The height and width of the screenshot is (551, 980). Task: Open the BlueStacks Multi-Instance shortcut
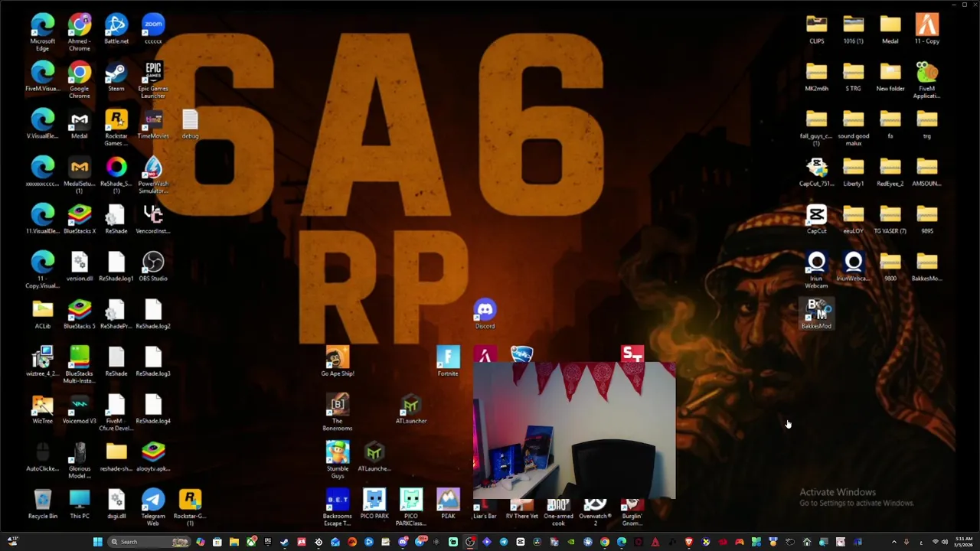point(80,364)
